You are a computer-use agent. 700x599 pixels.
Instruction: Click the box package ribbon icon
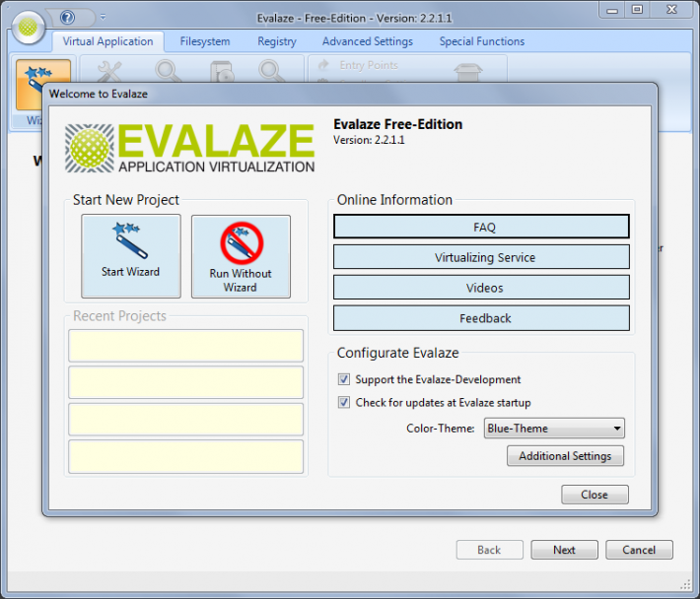[467, 73]
